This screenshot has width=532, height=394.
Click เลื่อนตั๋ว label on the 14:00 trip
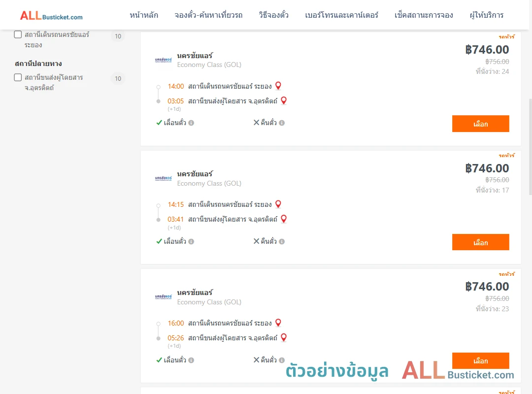tap(175, 123)
